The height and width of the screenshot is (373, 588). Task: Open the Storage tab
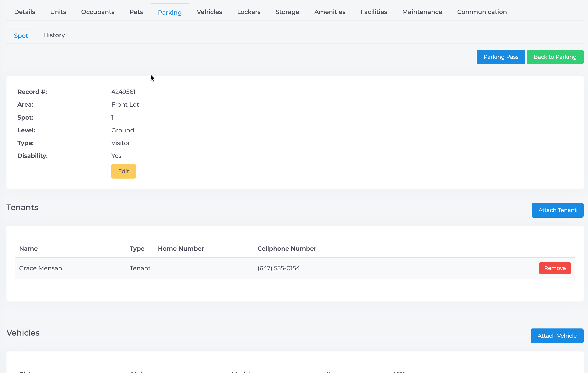287,12
